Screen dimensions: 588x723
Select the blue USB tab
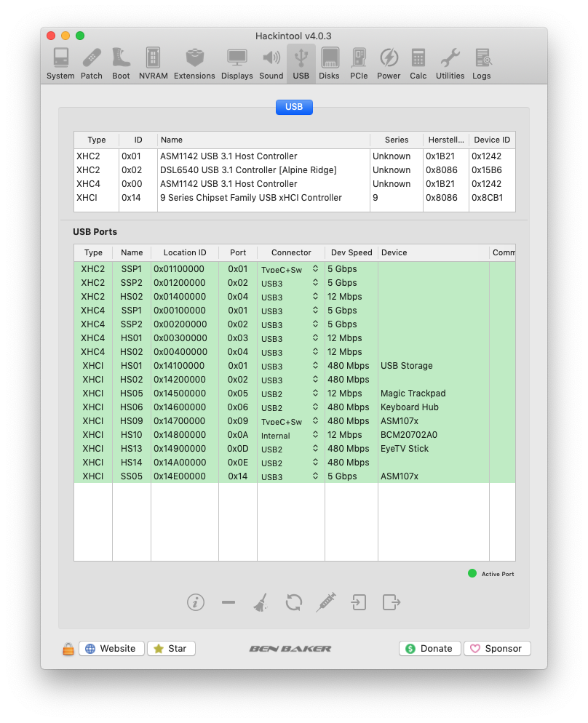[294, 107]
